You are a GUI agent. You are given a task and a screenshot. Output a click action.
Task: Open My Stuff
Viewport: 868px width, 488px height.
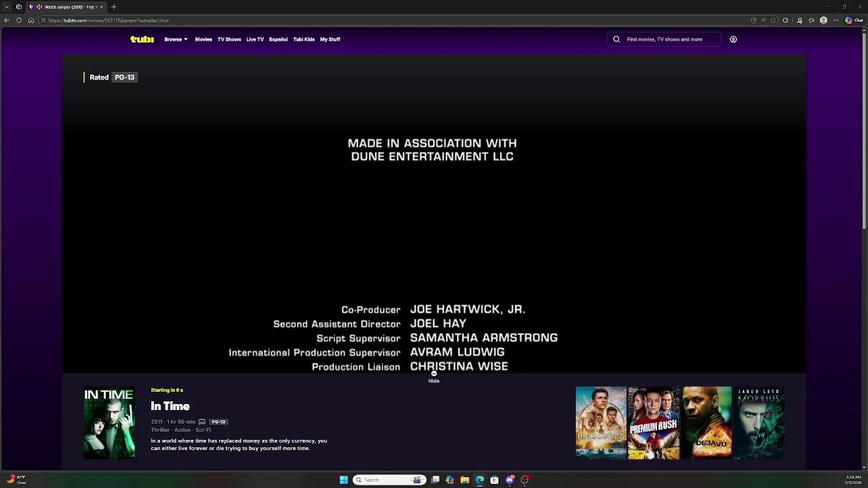coord(330,39)
